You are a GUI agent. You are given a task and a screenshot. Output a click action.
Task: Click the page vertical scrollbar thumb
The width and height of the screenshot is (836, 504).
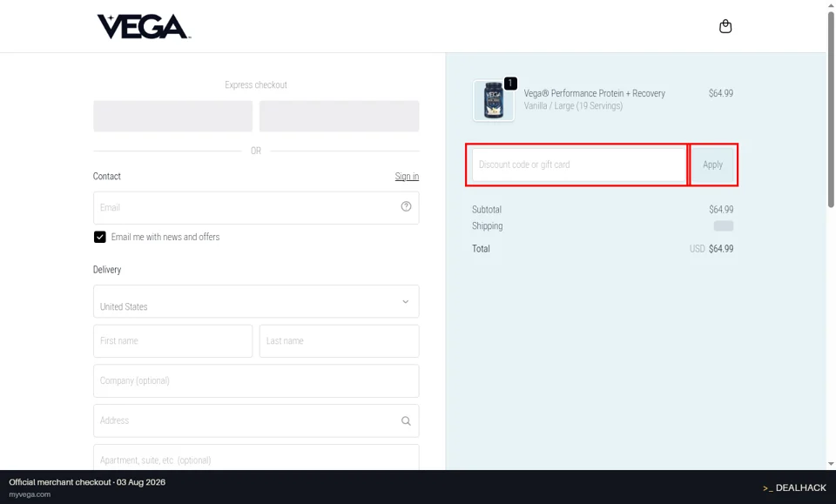[831, 109]
